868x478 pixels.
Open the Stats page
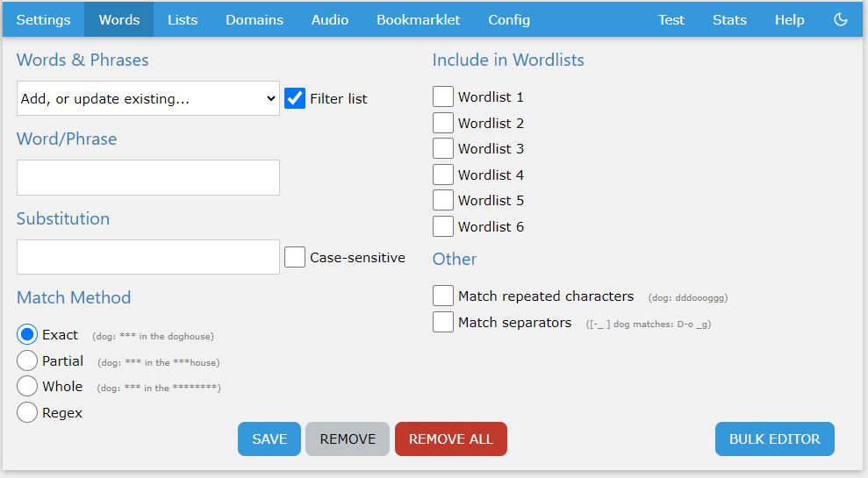coord(729,19)
